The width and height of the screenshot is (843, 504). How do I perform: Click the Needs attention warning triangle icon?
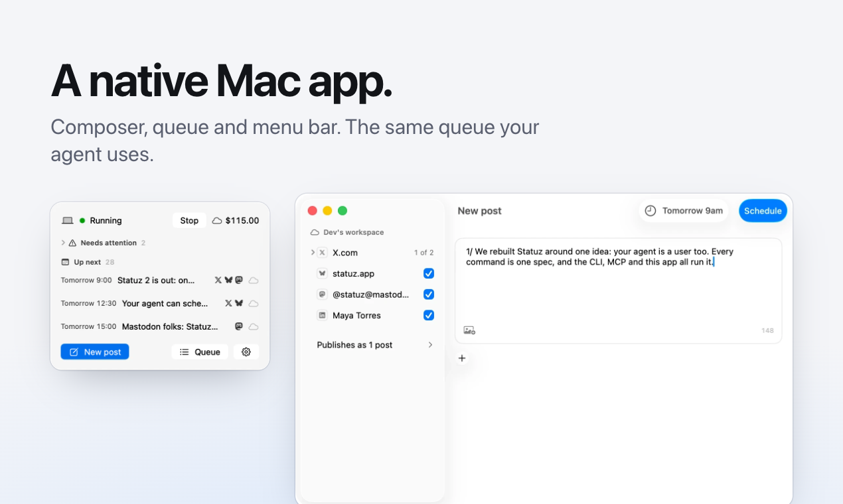point(73,243)
